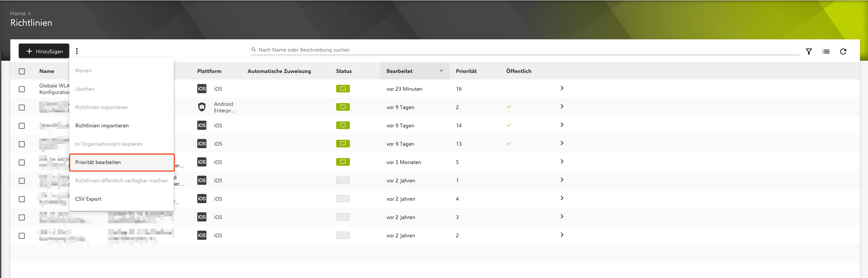The image size is (868, 278).
Task: Click the Android Enterprise shield icon
Action: point(201,107)
